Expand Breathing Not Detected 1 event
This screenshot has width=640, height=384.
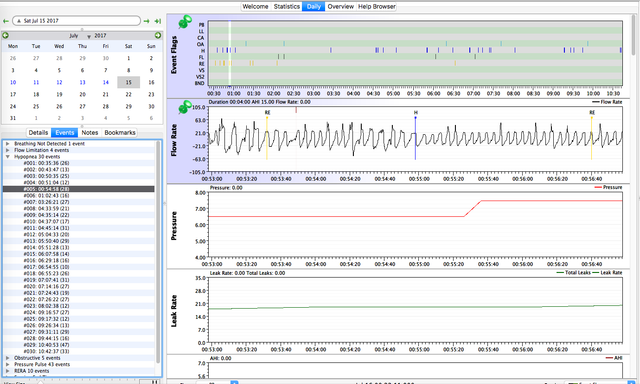(7, 144)
